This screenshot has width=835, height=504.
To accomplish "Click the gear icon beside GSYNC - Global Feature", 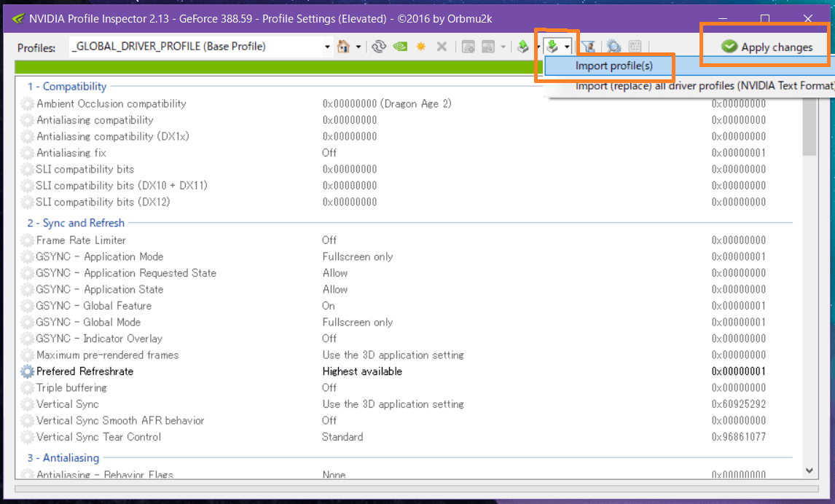I will point(27,306).
